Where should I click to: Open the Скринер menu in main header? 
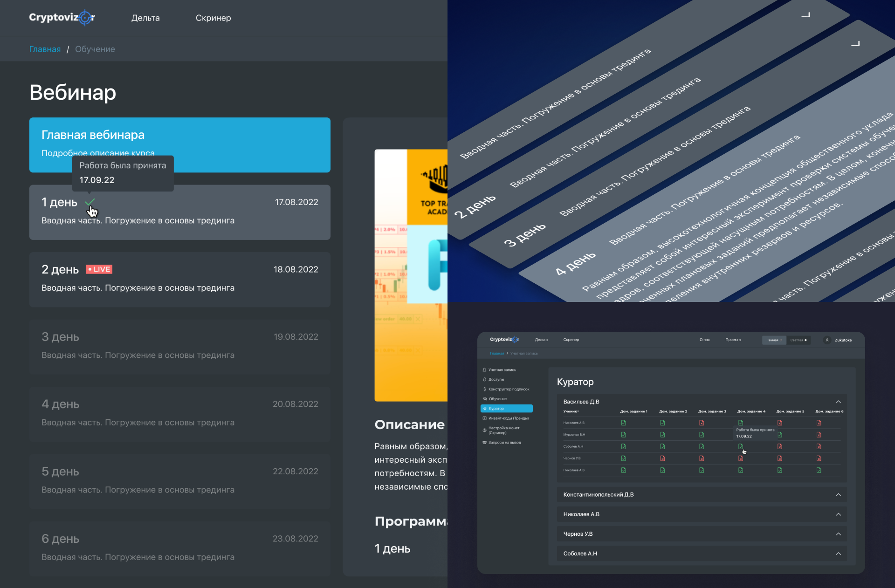(x=213, y=18)
